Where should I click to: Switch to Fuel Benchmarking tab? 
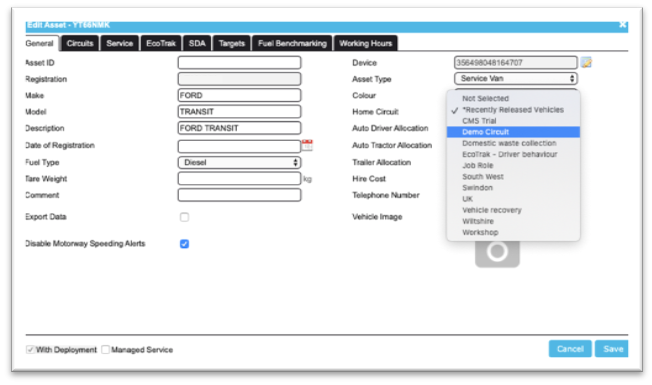[292, 43]
